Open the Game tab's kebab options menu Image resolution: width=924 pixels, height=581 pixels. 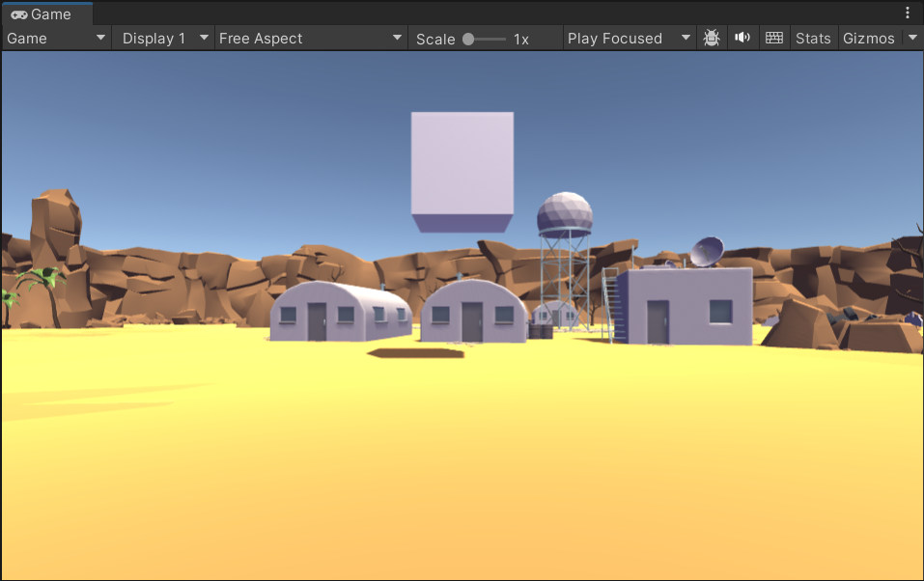click(908, 14)
